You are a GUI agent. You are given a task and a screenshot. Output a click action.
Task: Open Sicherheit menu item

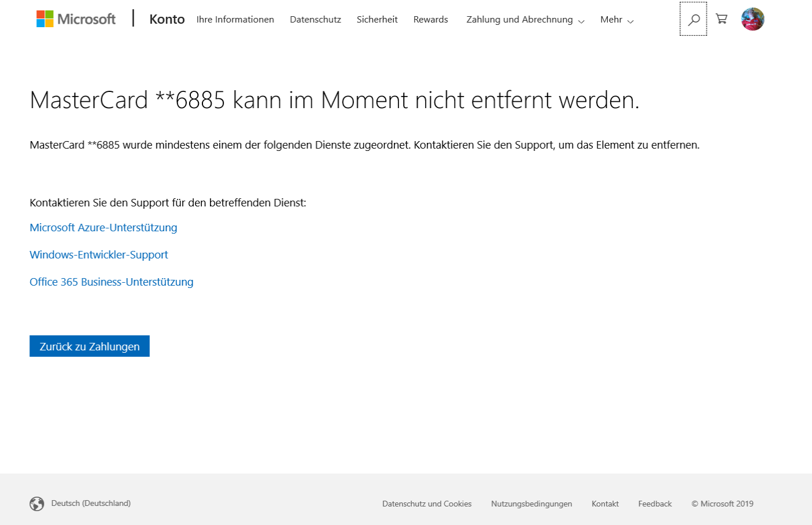[377, 20]
